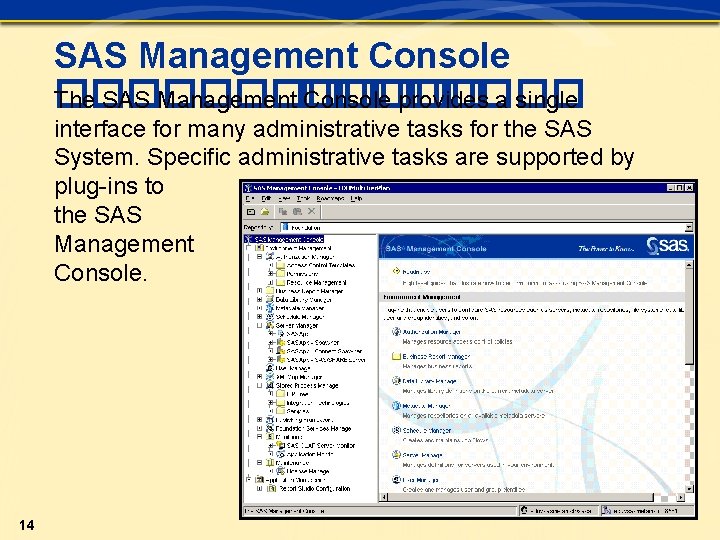The height and width of the screenshot is (540, 720).
Task: Click the Access Control Templates folder icon
Action: click(x=281, y=265)
